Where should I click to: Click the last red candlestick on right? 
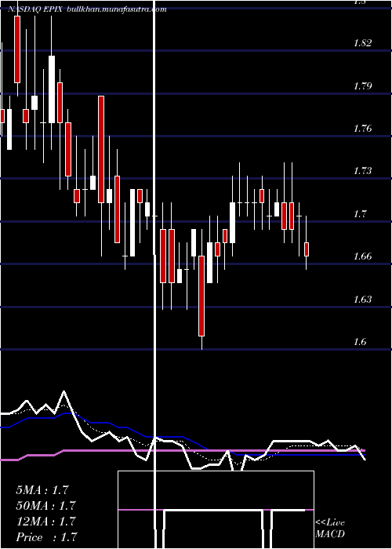coord(307,249)
